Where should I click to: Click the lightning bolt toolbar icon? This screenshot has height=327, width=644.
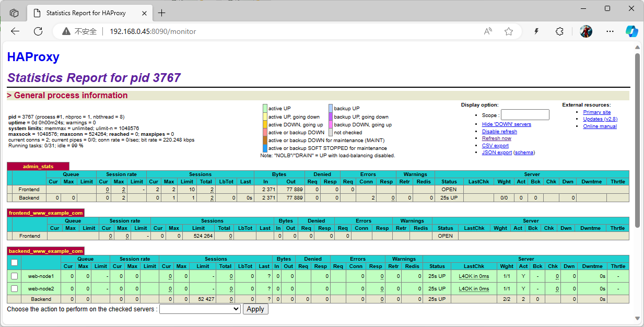tap(536, 31)
